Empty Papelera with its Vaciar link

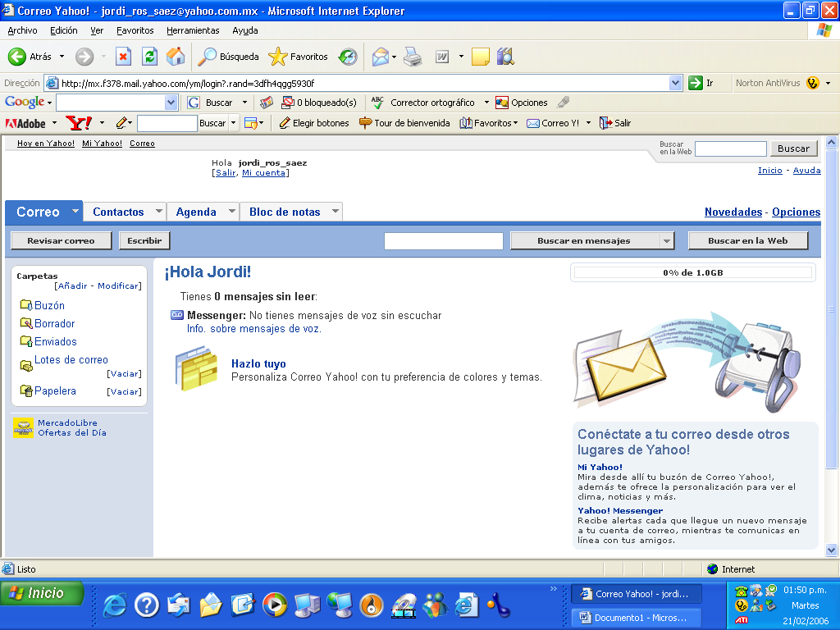[125, 391]
